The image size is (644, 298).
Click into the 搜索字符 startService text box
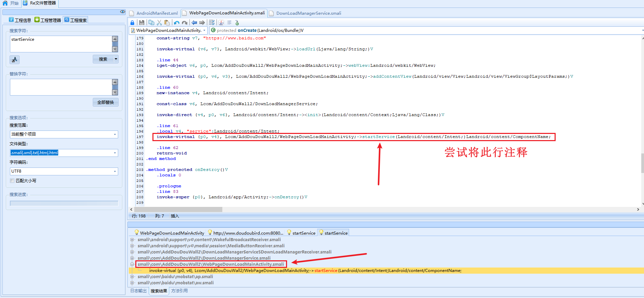point(61,44)
